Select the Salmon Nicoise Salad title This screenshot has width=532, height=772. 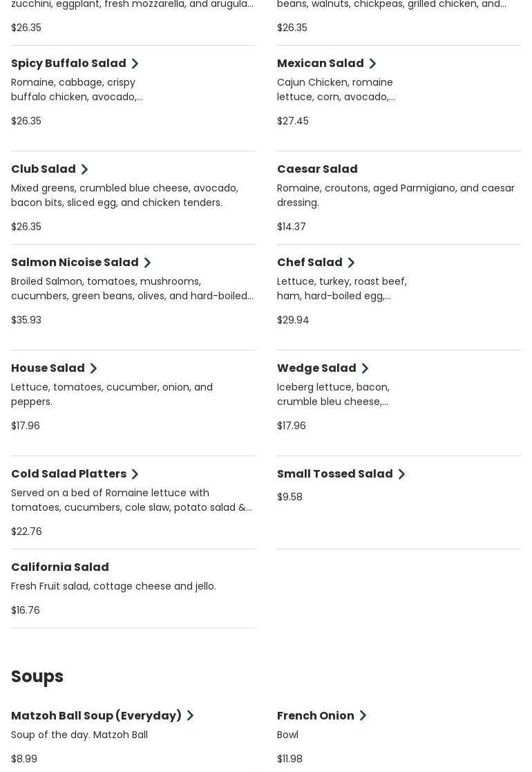point(75,262)
